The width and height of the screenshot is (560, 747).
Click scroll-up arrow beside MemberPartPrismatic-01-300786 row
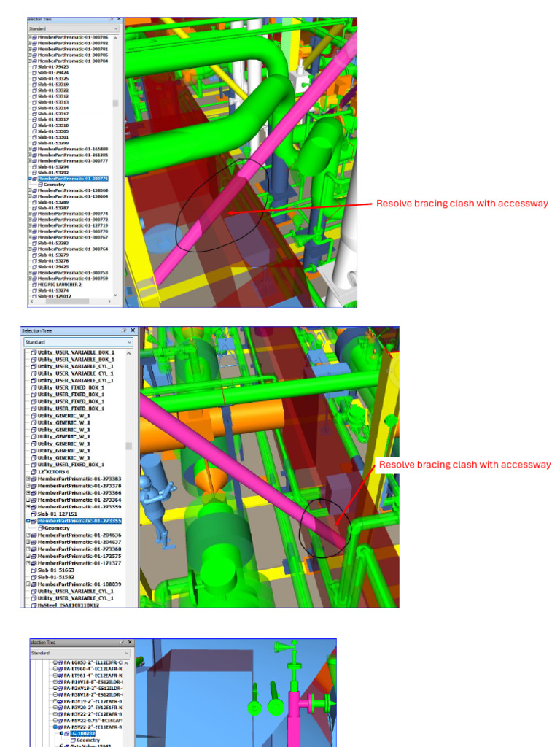point(116,37)
